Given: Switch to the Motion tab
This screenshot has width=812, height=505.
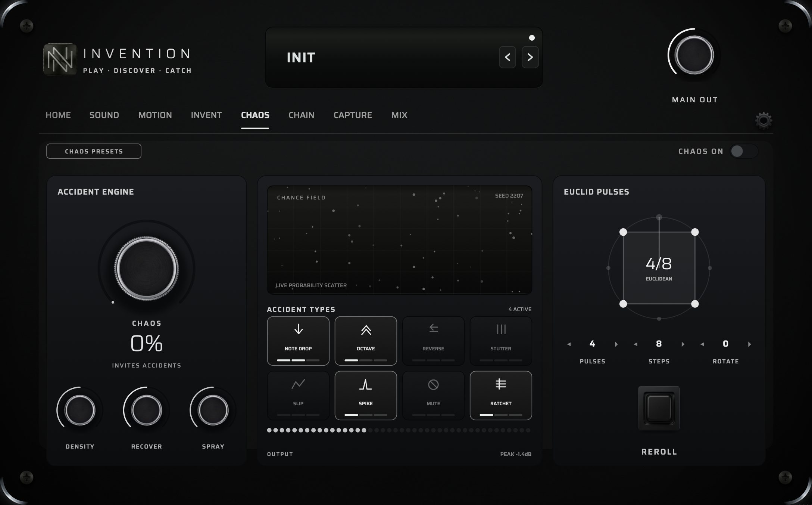Looking at the screenshot, I should pos(155,115).
